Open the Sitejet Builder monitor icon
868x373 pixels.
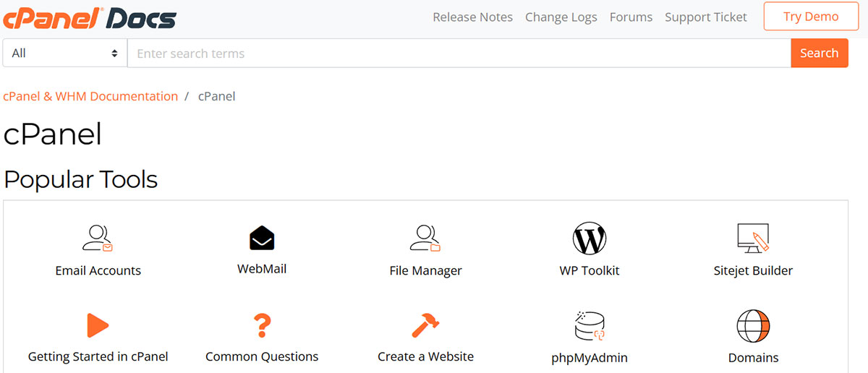753,238
